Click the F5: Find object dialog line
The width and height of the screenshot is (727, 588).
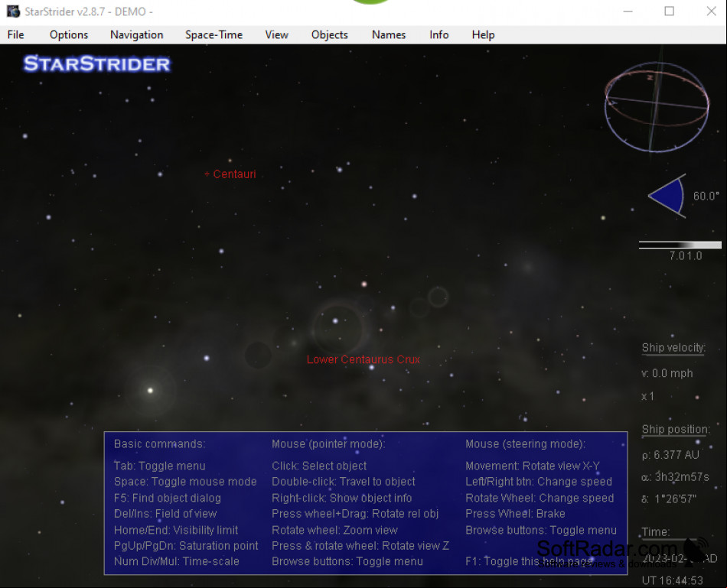coord(168,498)
